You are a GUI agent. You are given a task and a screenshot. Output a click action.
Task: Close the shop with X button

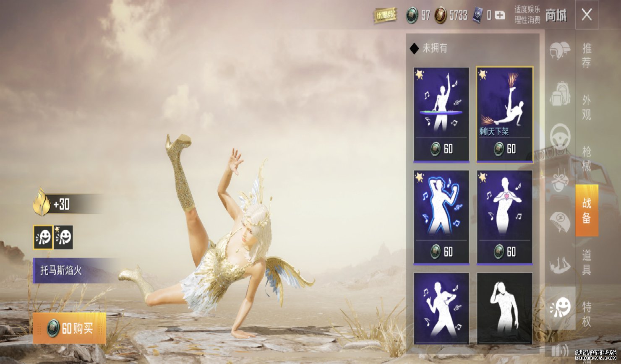[587, 15]
